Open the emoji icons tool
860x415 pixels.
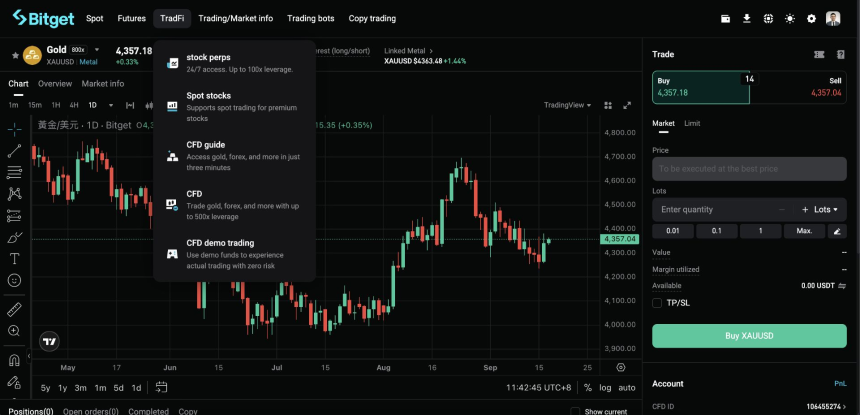pos(14,280)
